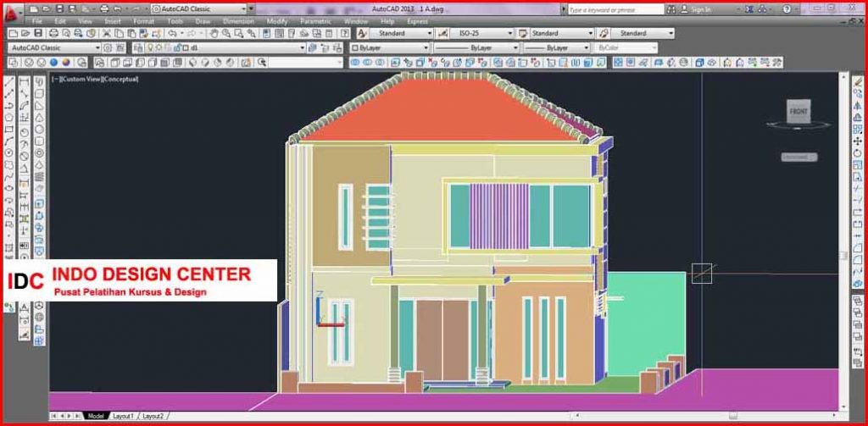Click the New drawing icon in Standard toolbar
Image resolution: width=868 pixels, height=426 pixels.
coord(14,33)
